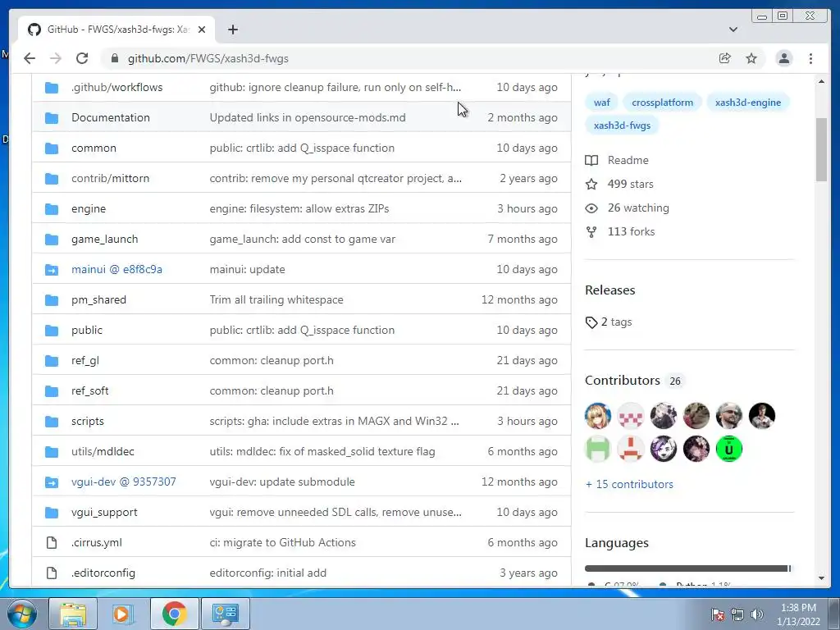840x630 pixels.
Task: Click the folder icon beside engine
Action: pyautogui.click(x=52, y=209)
